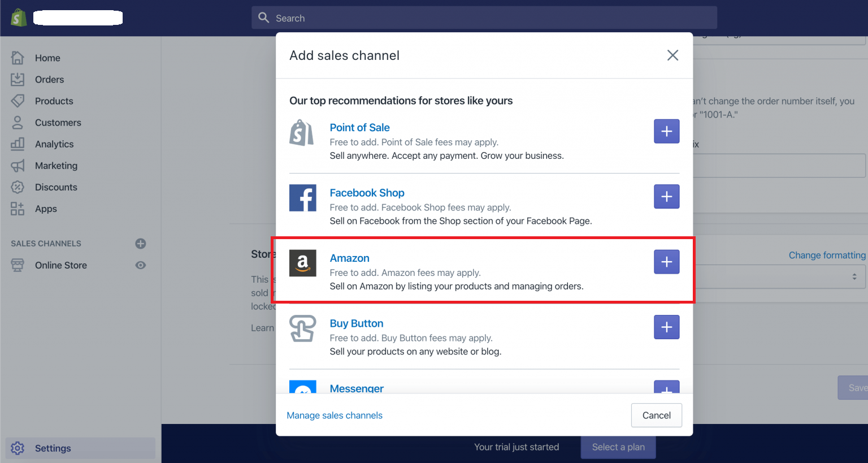The image size is (868, 463).
Task: Click the Save button behind dialog
Action: [853, 388]
